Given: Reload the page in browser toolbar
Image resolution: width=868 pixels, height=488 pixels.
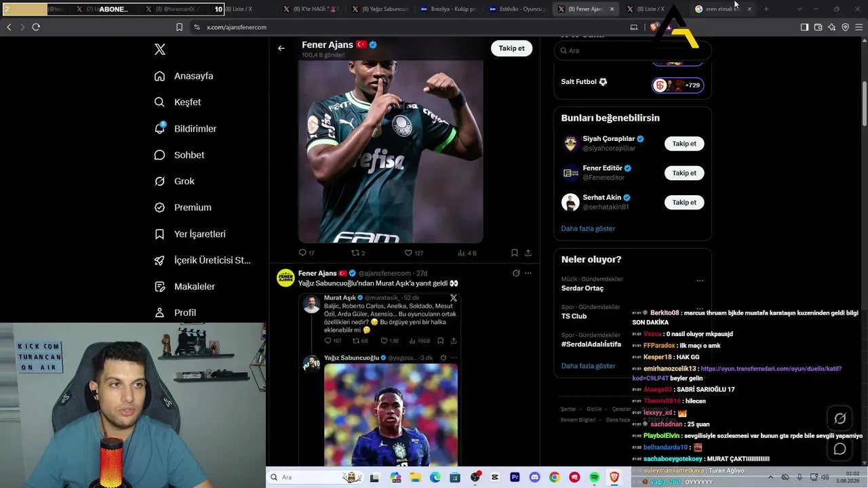Looking at the screenshot, I should [36, 27].
